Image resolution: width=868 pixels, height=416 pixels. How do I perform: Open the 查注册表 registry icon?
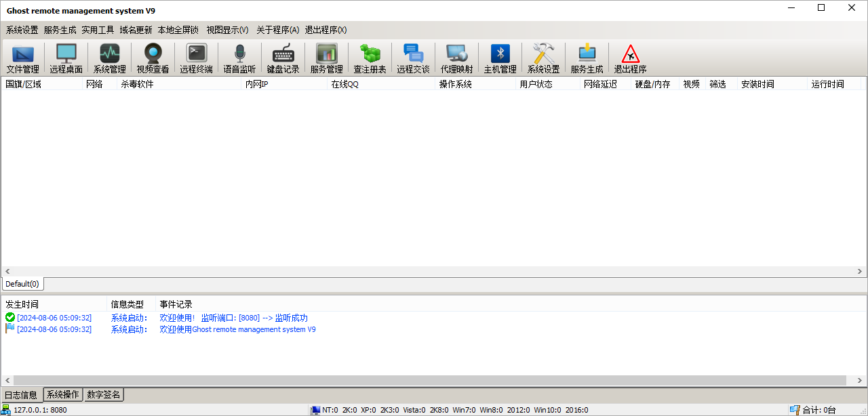point(370,58)
